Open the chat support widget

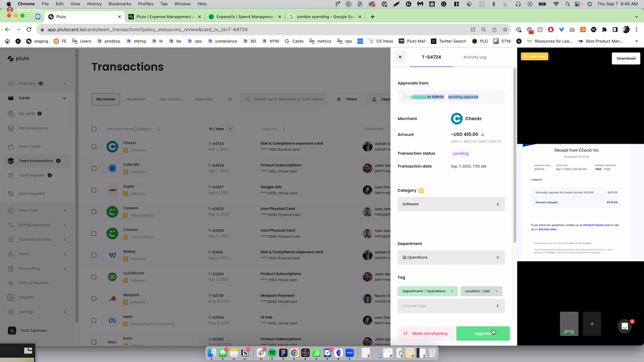click(625, 327)
